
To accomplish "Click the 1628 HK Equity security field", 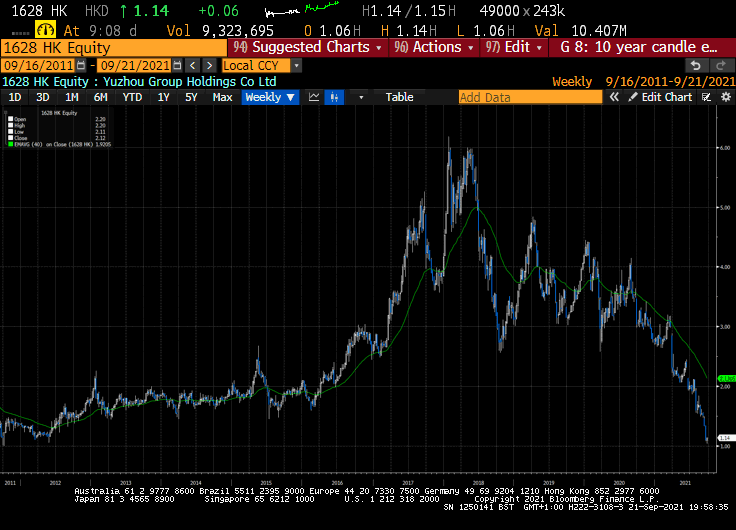I will tap(114, 48).
